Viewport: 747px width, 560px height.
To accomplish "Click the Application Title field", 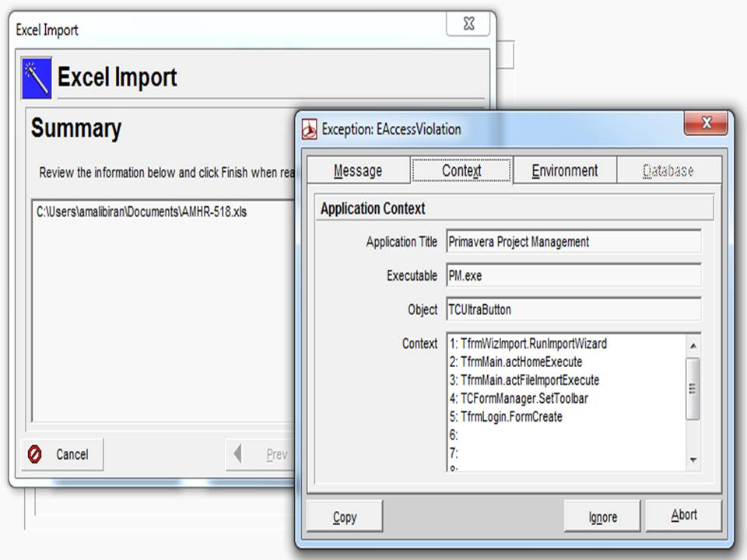I will (x=573, y=241).
